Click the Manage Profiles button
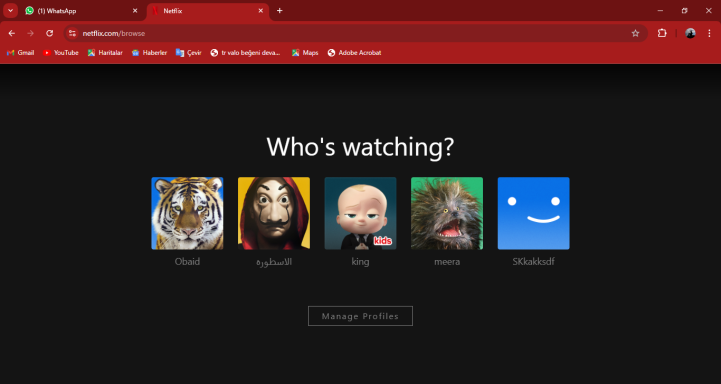Image resolution: width=721 pixels, height=384 pixels. (360, 316)
